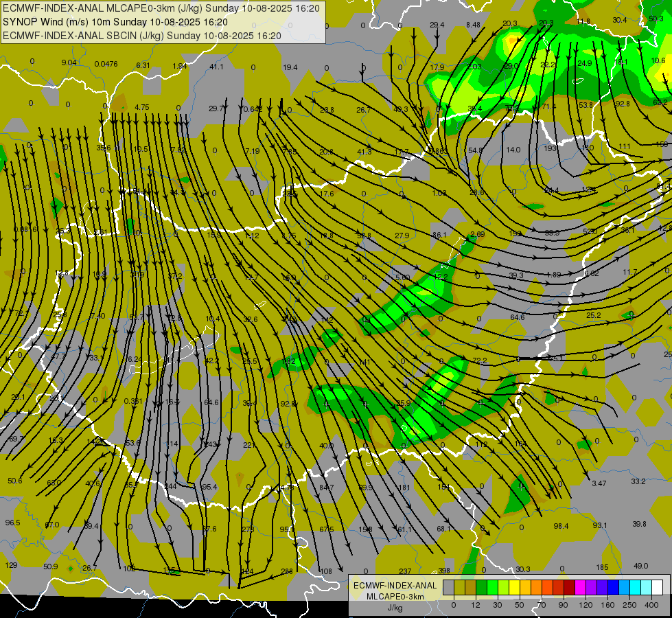This screenshot has width=672, height=618.
Task: Click the map value 19.4
Action: click(x=290, y=67)
